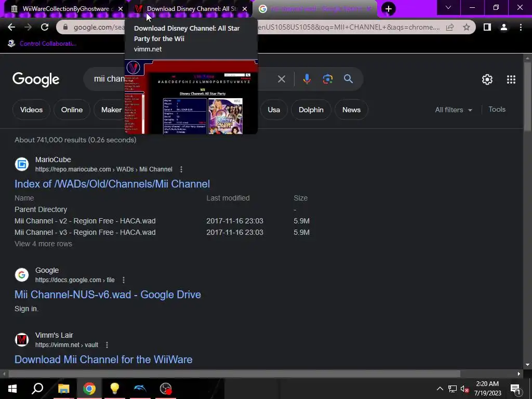Open Mii Channel-NUS-v6.wad Google Drive link
This screenshot has width=532, height=399.
pos(108,295)
